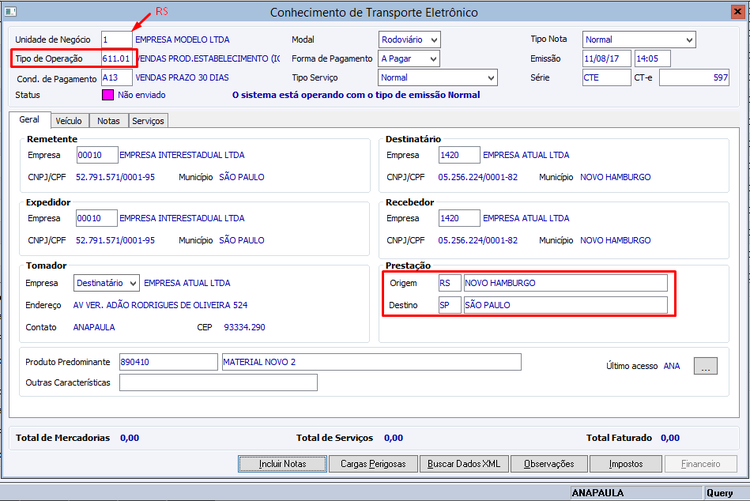This screenshot has width=750, height=501.
Task: Click the Outras Características input field
Action: (x=218, y=382)
